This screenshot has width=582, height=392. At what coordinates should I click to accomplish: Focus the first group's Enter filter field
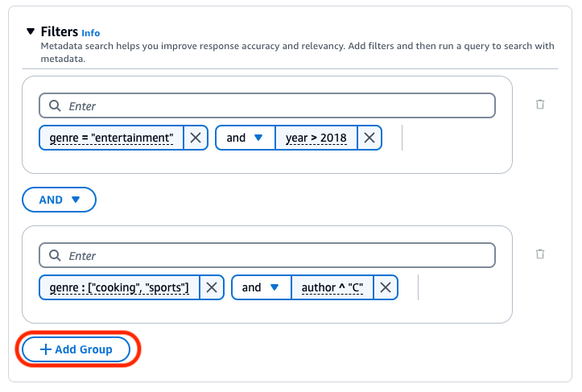(274, 106)
